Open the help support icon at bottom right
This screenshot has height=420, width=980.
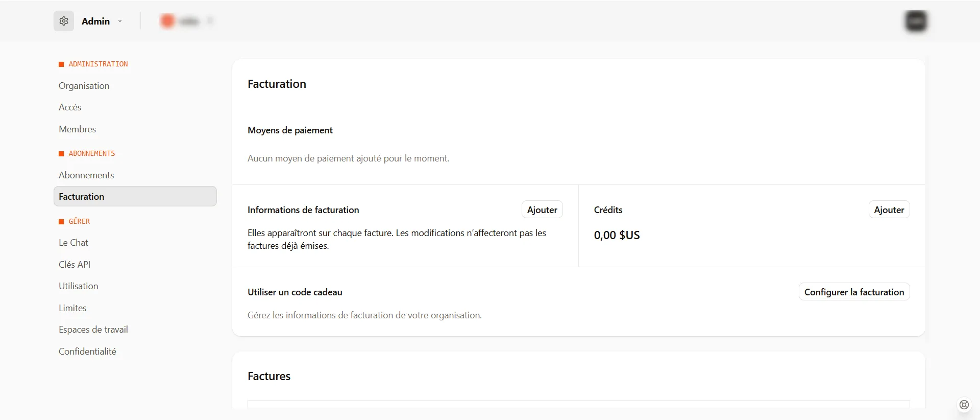click(x=964, y=405)
